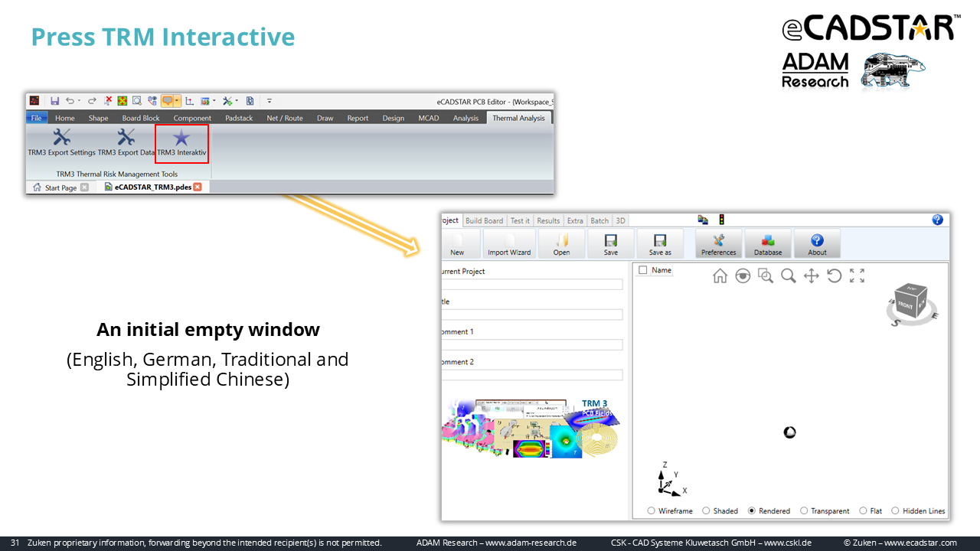The height and width of the screenshot is (551, 980).
Task: Open the customize quick access toolbar dropdown
Action: click(269, 100)
